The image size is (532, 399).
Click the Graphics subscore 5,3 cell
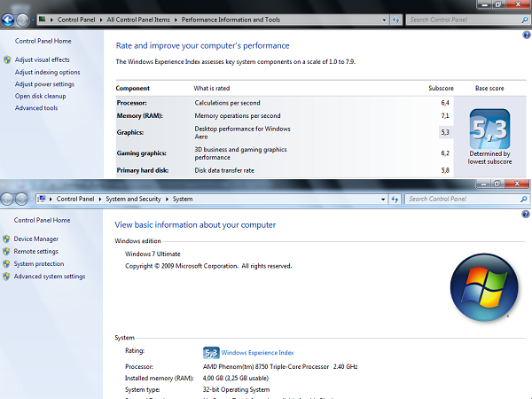(x=445, y=132)
